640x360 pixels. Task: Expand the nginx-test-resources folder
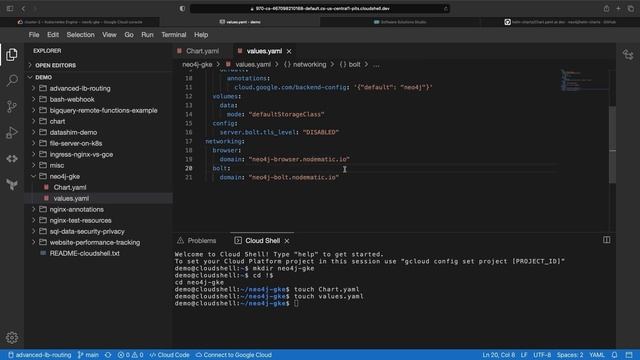80,220
